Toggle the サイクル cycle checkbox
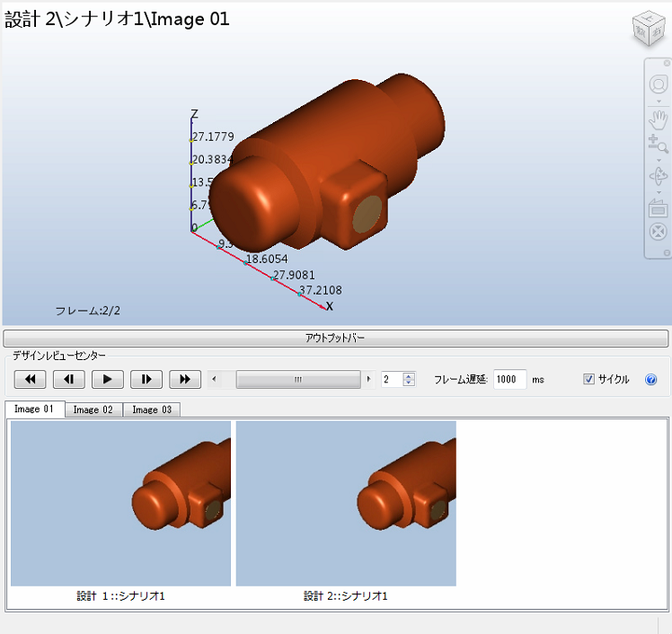 coord(588,379)
